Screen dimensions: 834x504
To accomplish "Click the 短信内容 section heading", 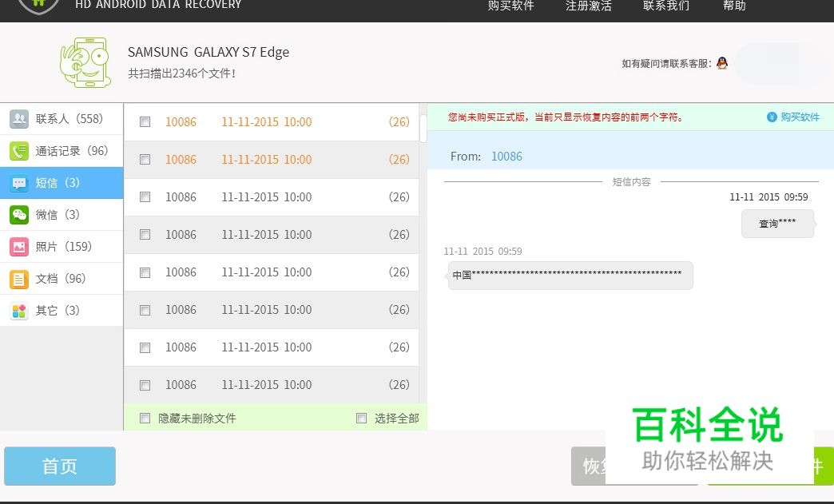I will 631,182.
